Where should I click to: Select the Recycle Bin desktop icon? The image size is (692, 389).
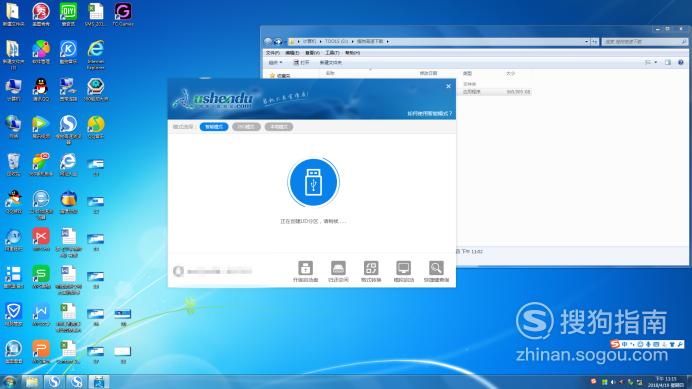(13, 165)
